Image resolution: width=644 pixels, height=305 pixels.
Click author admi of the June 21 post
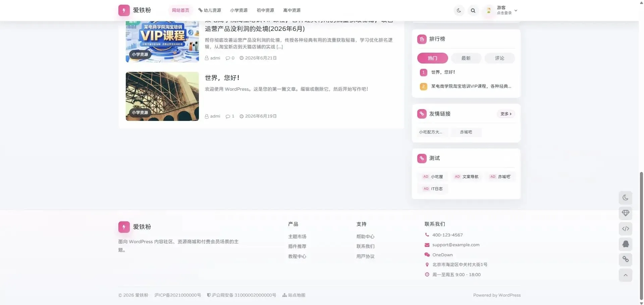(213, 58)
